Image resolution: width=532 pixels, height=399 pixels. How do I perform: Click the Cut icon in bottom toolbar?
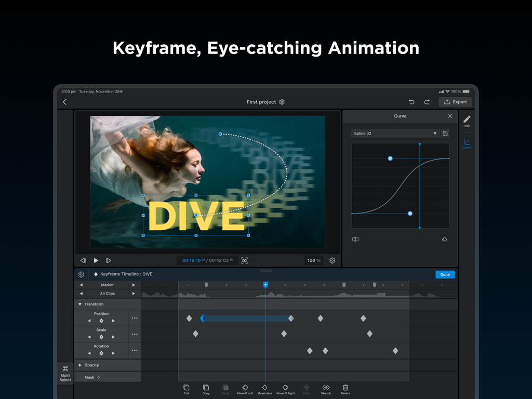click(x=186, y=389)
